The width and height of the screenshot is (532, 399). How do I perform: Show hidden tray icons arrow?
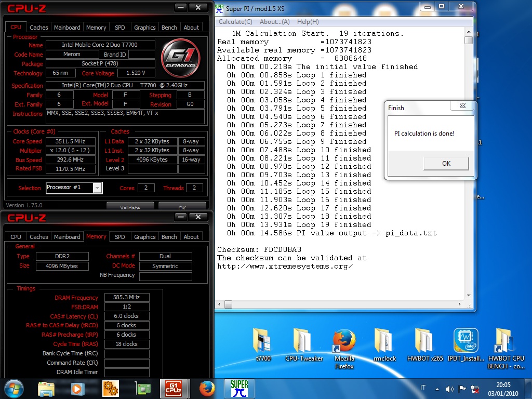pos(437,389)
